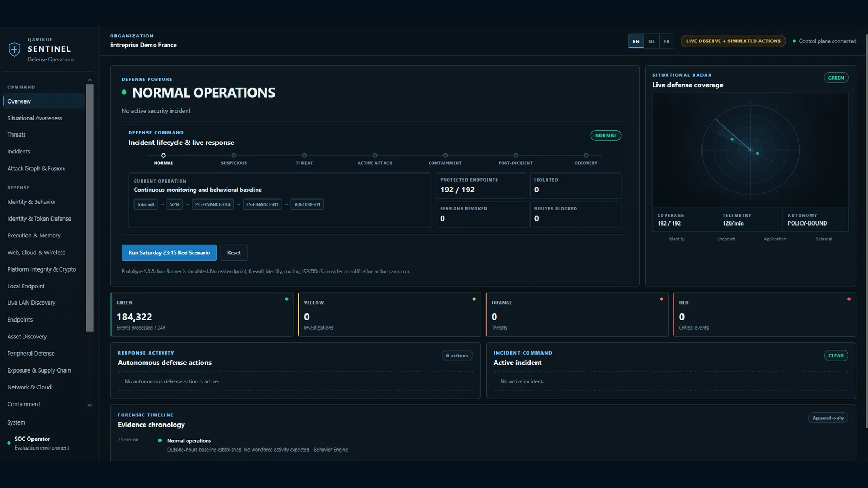Click the live defense radar display
Viewport: 868px width, 488px height.
(x=750, y=150)
